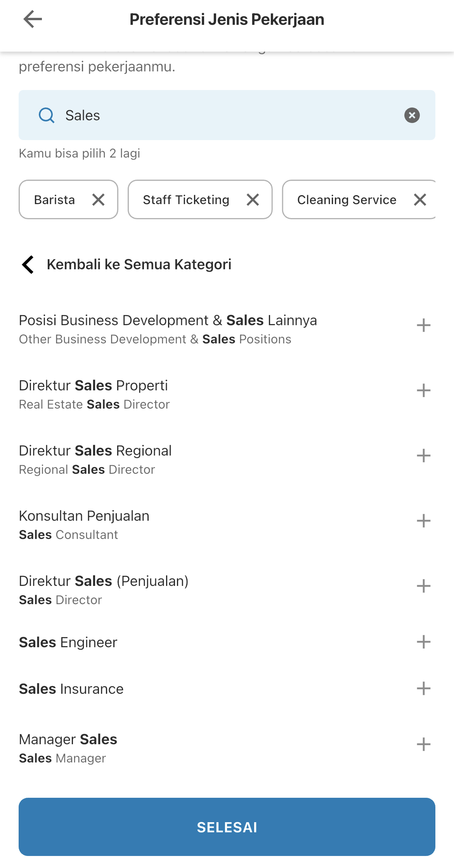454x868 pixels.
Task: Remove the Barista chip
Action: 99,200
